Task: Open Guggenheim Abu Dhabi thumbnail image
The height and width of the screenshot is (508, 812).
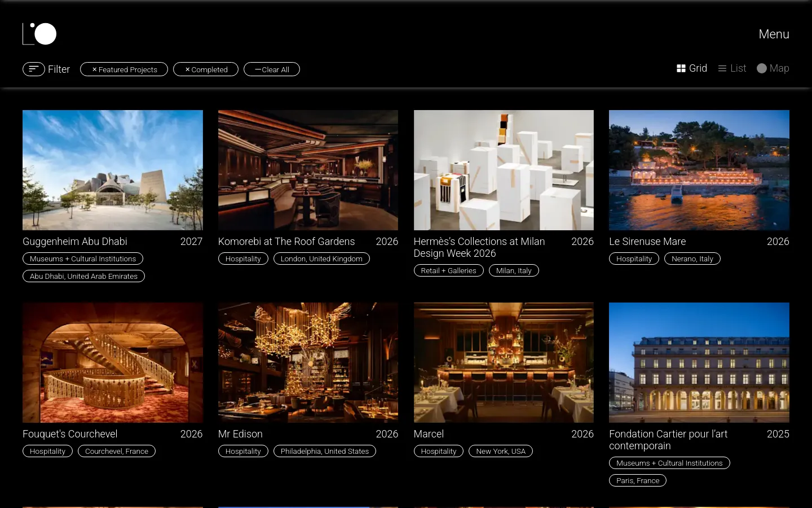Action: 113,170
